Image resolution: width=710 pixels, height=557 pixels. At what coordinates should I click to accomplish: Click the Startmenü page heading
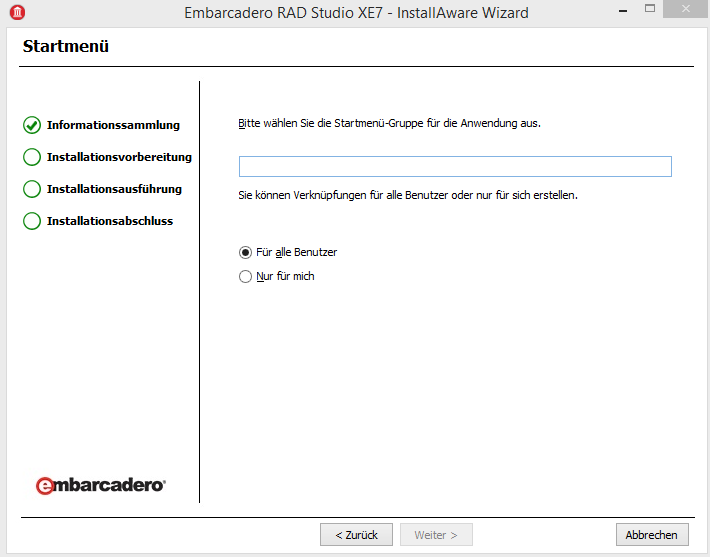click(x=66, y=46)
